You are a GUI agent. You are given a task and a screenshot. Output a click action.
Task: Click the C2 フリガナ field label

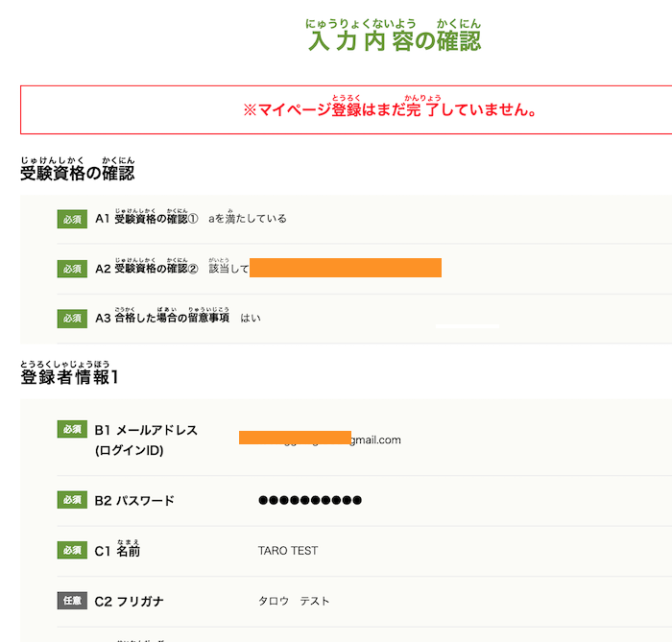coord(129,602)
